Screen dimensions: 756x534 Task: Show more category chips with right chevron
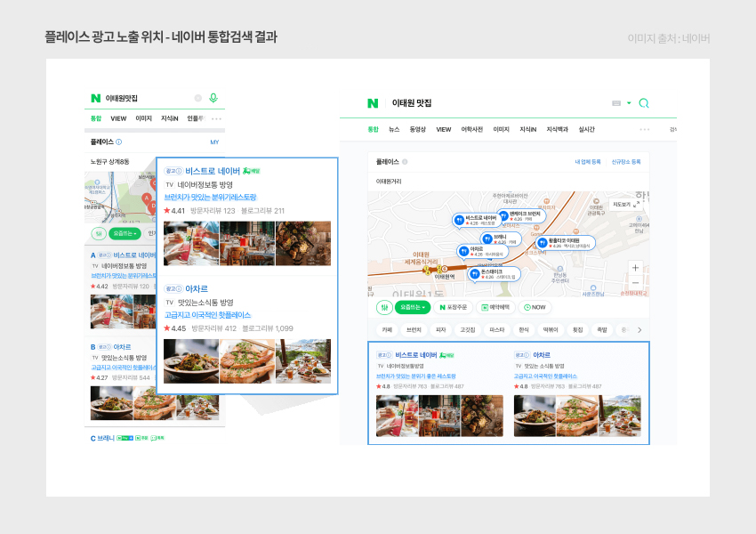[x=639, y=330]
